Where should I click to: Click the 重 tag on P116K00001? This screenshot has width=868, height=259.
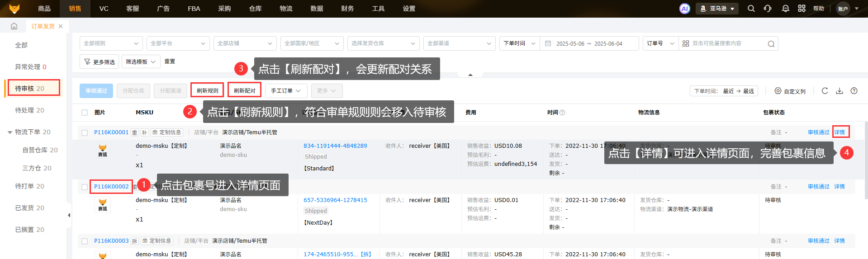[134, 132]
